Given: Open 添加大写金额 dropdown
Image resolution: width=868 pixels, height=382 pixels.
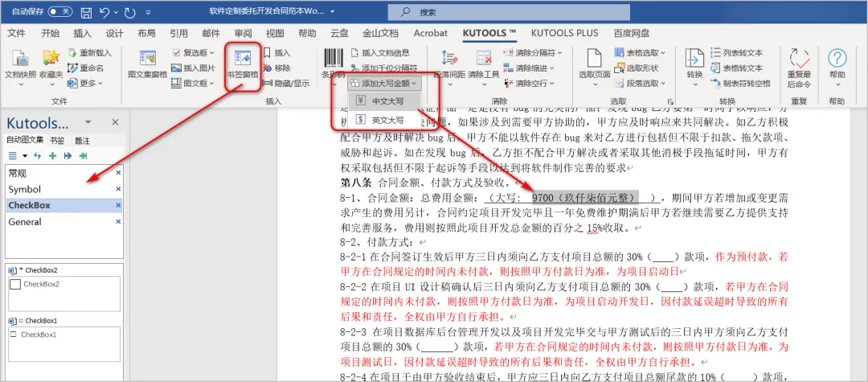Looking at the screenshot, I should tap(384, 83).
